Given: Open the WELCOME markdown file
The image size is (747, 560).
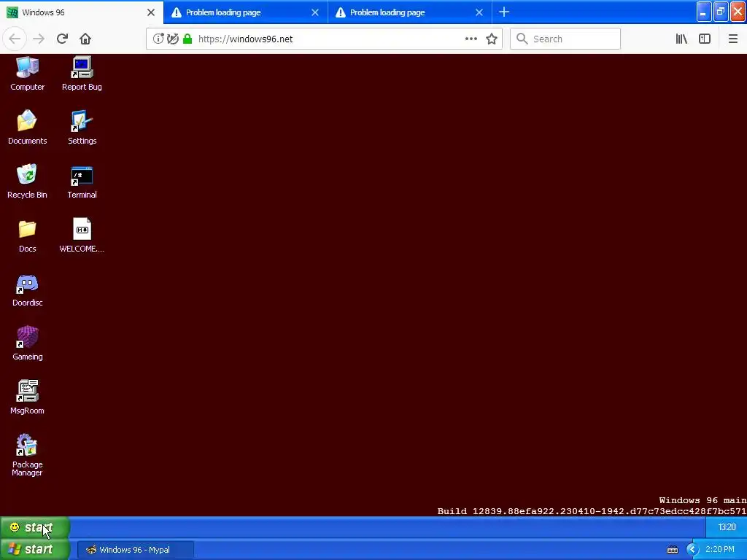Looking at the screenshot, I should tap(82, 236).
